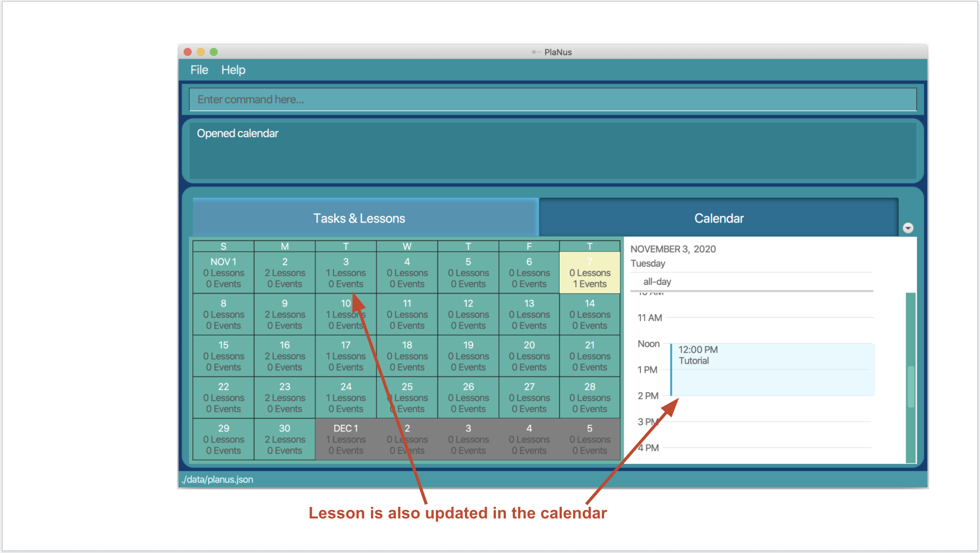Maximize PlaNus with the green button

pos(214,52)
